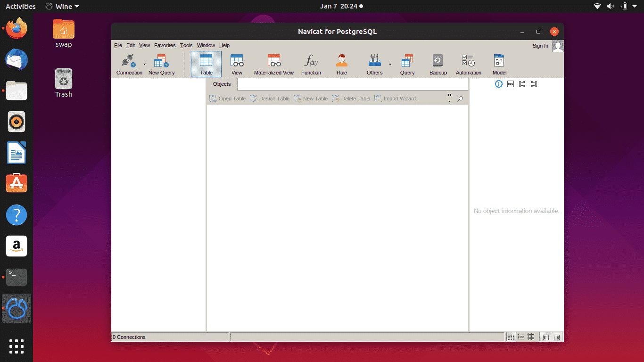Select the Function toolbar icon
This screenshot has height=362, width=644.
(311, 65)
